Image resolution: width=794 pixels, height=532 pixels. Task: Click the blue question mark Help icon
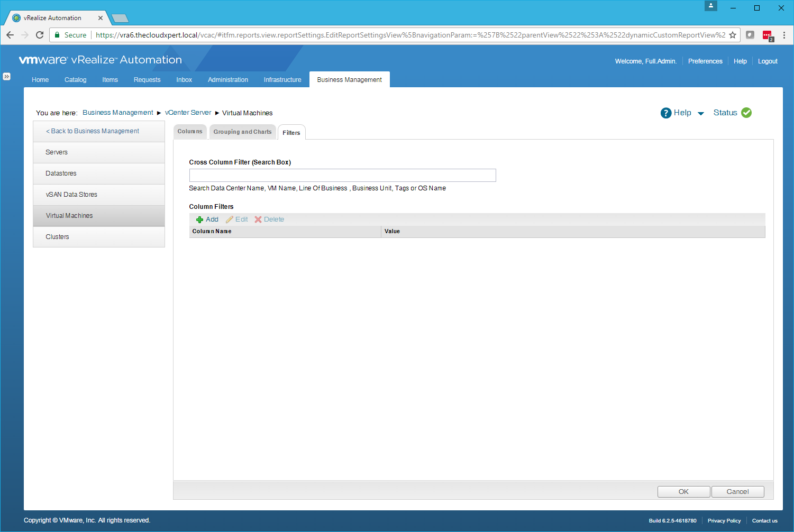[665, 113]
